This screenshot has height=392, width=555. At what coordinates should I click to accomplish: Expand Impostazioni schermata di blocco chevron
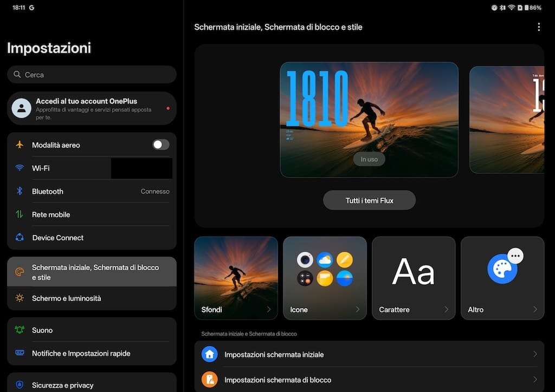coord(535,380)
